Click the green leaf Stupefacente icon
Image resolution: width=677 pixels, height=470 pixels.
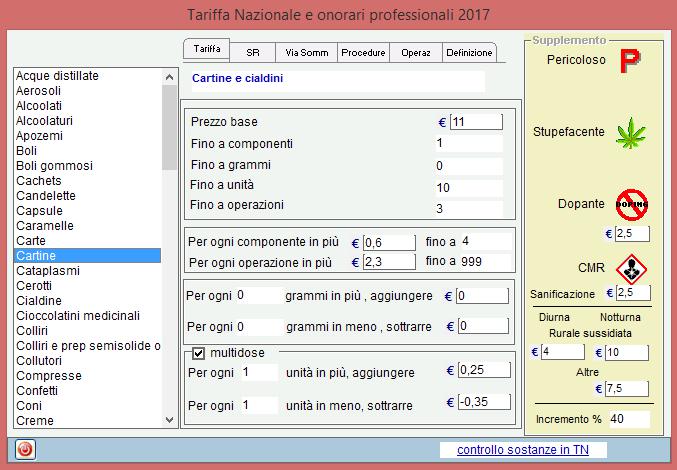(631, 132)
